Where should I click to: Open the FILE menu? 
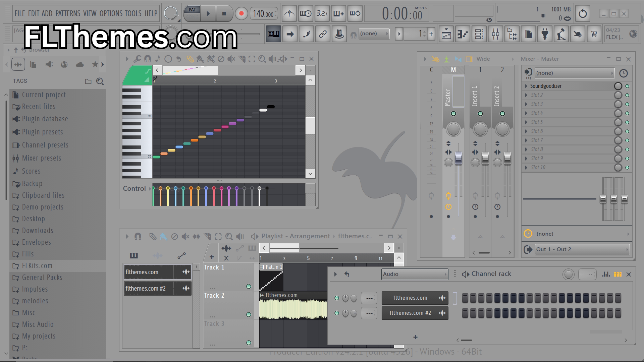pos(20,13)
